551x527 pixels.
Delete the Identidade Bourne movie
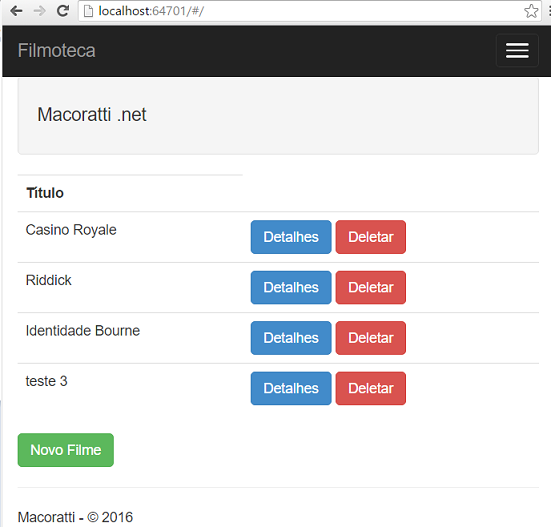pos(371,338)
